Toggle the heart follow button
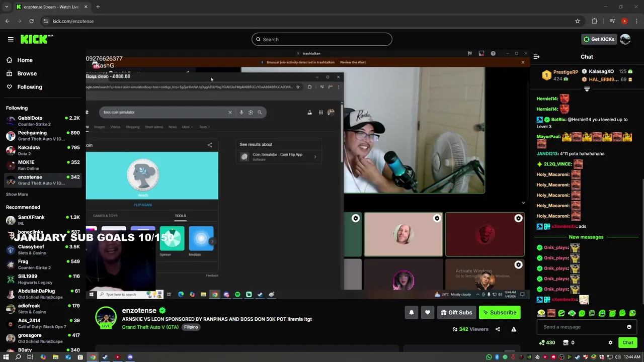This screenshot has height=362, width=644. point(427,312)
